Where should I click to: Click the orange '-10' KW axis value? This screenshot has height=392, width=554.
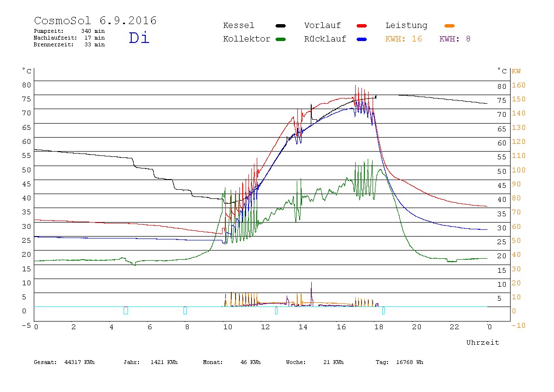click(518, 325)
